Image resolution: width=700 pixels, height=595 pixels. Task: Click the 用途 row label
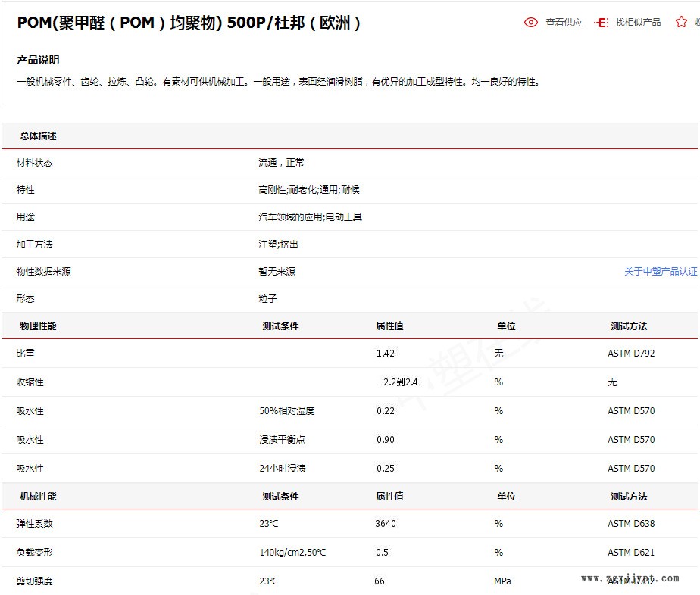26,217
